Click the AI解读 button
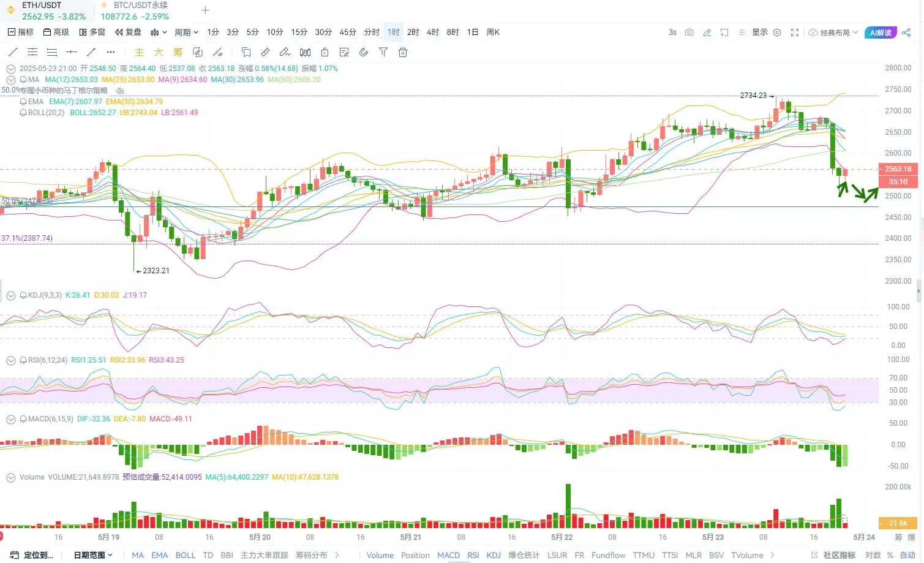Viewport: 924px width, 563px height. tap(880, 32)
